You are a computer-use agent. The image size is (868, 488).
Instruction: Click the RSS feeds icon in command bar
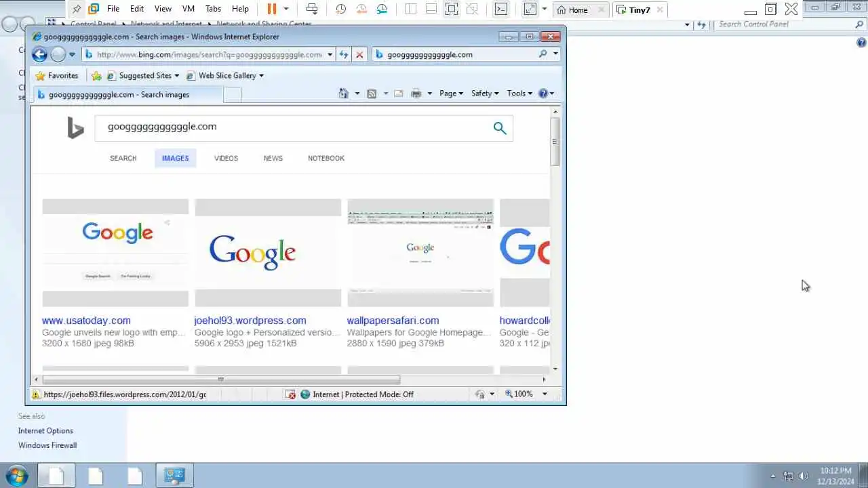(372, 94)
